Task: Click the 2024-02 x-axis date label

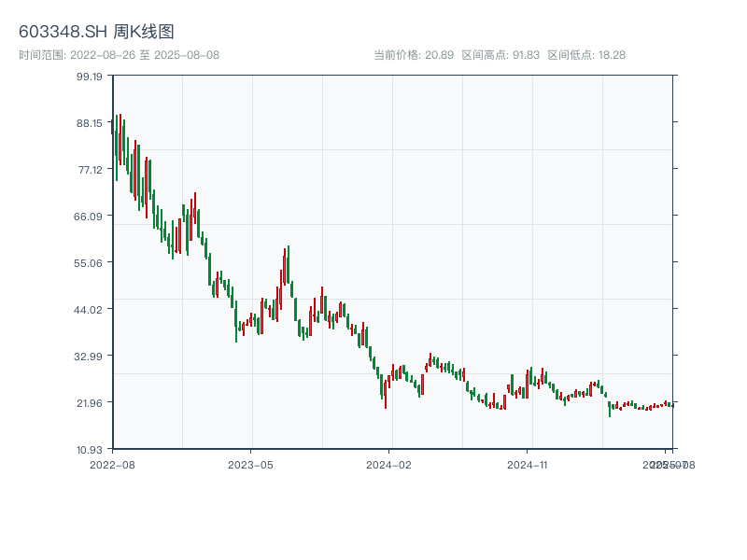Action: pyautogui.click(x=389, y=464)
